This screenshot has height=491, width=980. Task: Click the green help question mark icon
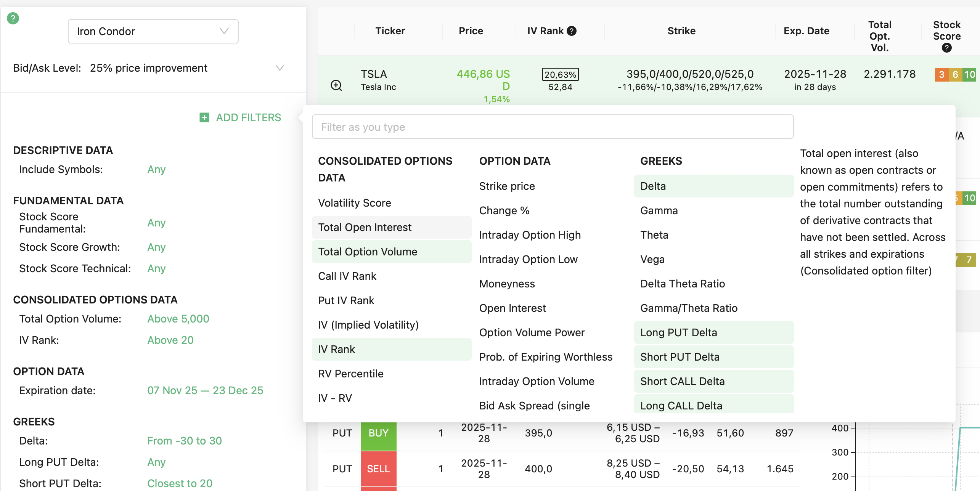click(13, 18)
